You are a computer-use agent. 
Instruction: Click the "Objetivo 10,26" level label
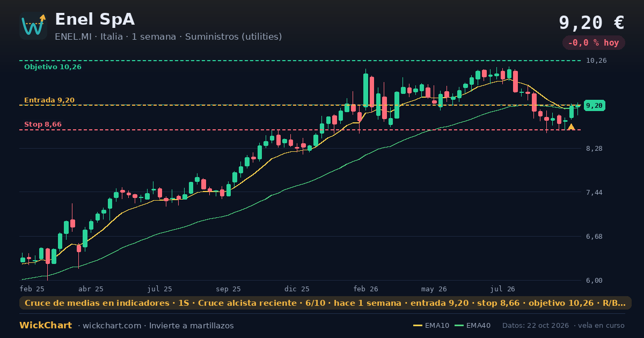53,67
